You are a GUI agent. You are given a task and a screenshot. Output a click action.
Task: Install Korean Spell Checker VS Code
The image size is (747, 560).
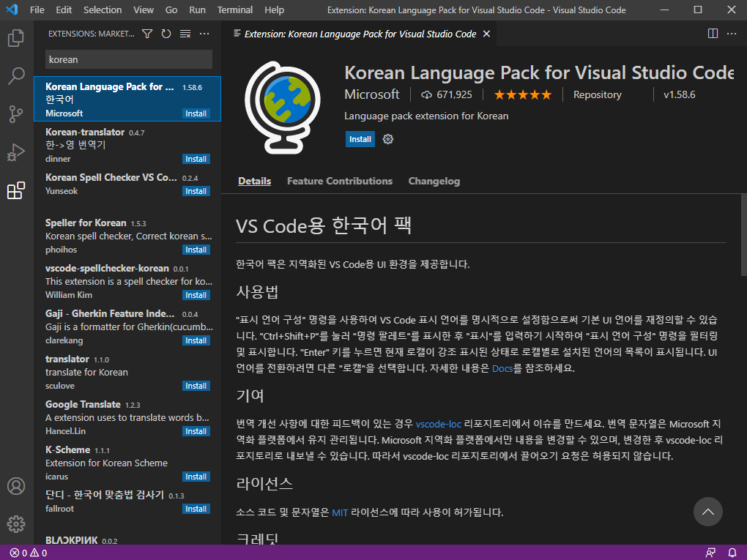(196, 191)
